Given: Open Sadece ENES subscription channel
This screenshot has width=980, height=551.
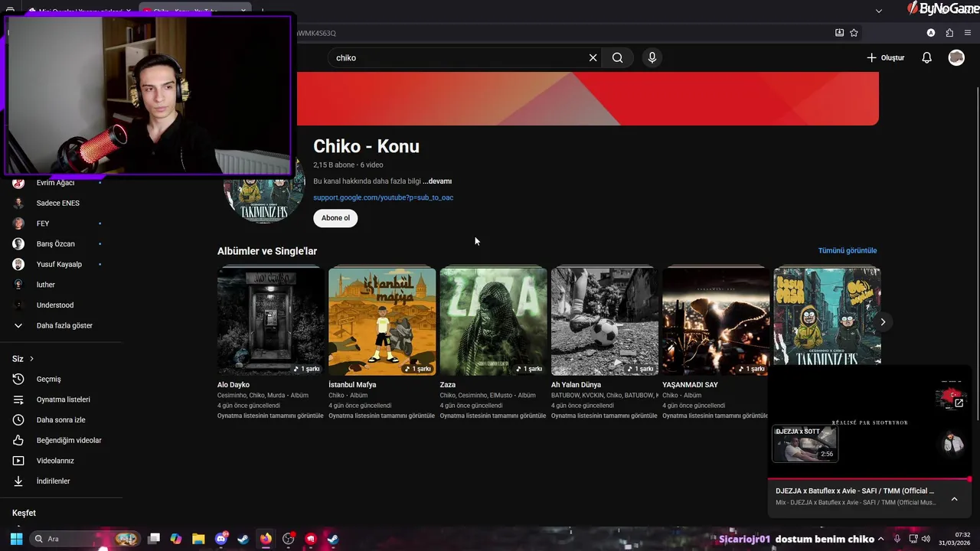Looking at the screenshot, I should (58, 203).
